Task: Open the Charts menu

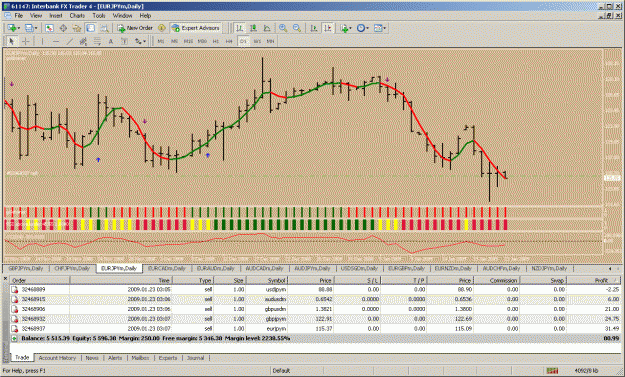Action: [x=77, y=16]
